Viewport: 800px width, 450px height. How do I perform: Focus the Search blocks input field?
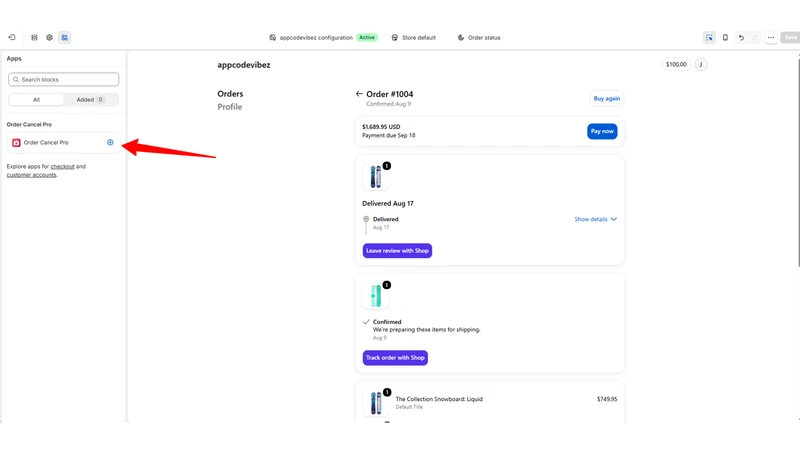(x=64, y=80)
